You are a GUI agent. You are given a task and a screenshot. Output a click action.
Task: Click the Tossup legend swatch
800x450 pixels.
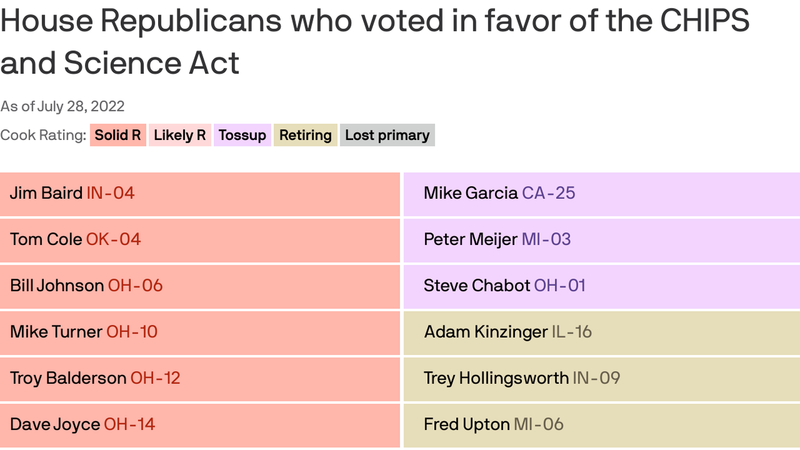pos(242,135)
